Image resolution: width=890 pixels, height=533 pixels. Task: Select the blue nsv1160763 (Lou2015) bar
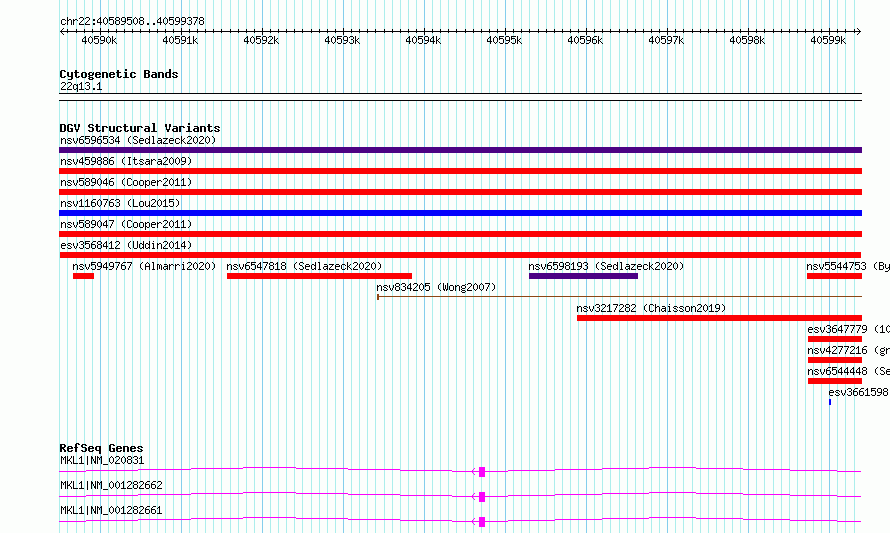[460, 213]
